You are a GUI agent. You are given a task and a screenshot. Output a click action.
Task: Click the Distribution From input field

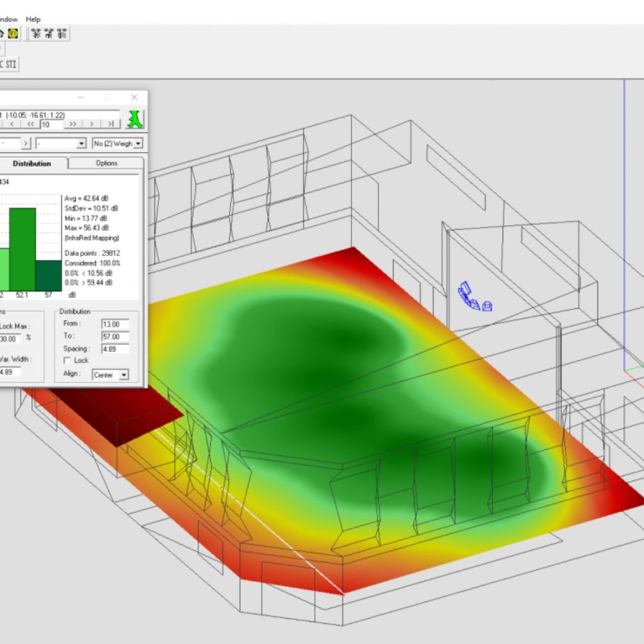coord(115,324)
